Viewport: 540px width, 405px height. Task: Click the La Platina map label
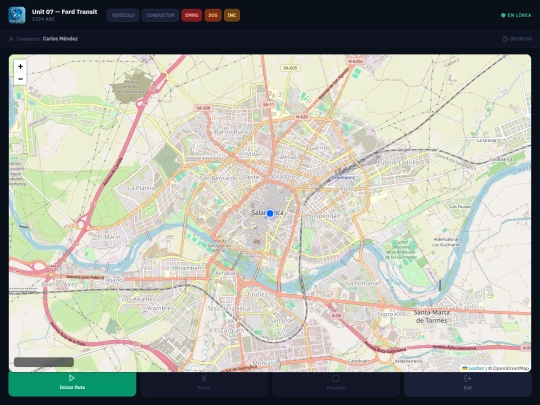point(141,188)
